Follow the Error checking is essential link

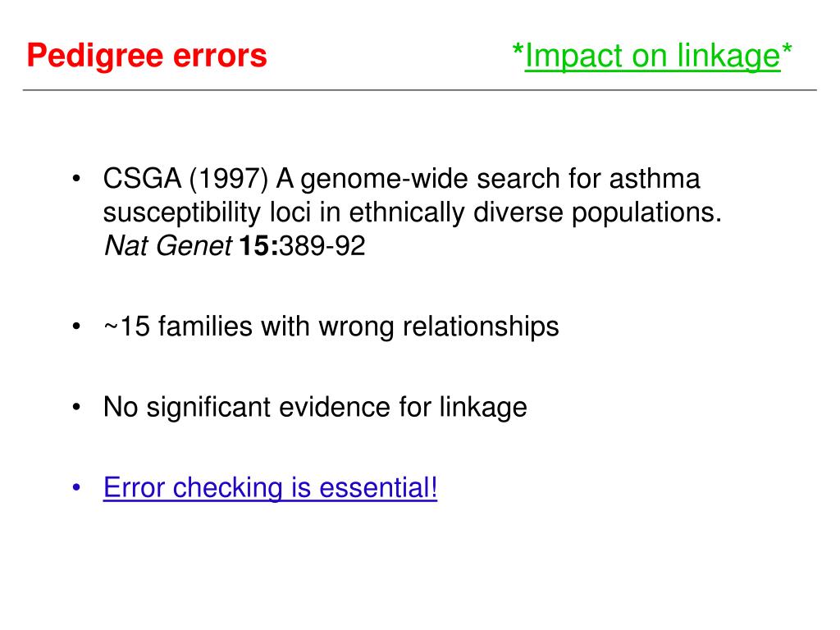click(x=270, y=487)
